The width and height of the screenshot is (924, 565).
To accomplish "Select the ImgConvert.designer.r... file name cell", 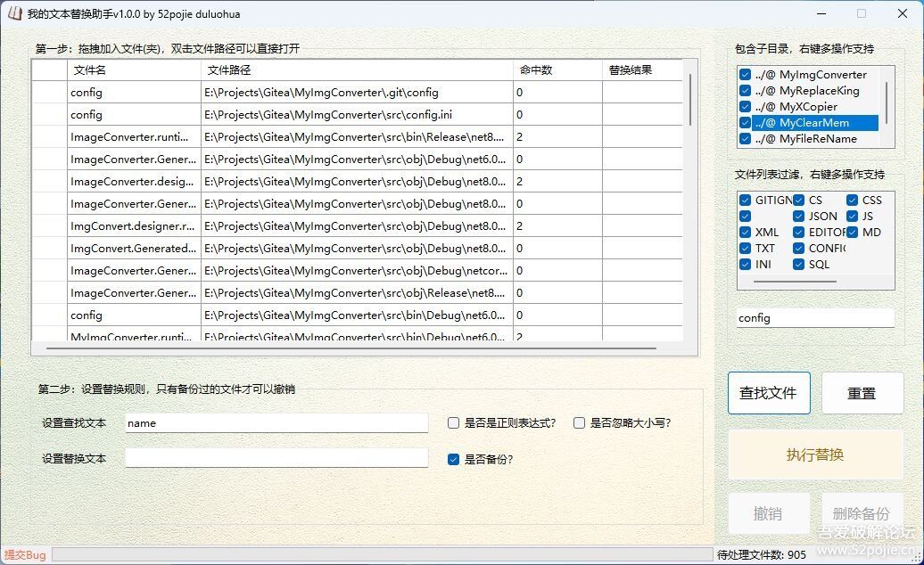I will pyautogui.click(x=134, y=226).
